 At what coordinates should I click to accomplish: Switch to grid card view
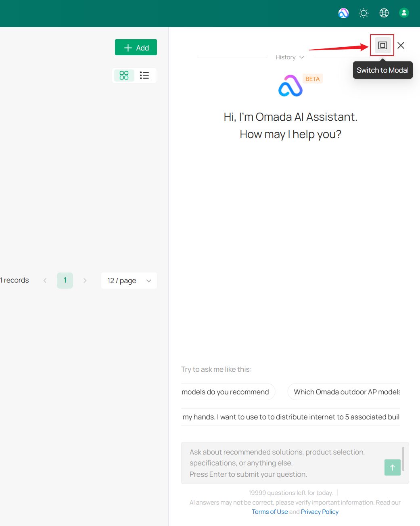tap(124, 75)
